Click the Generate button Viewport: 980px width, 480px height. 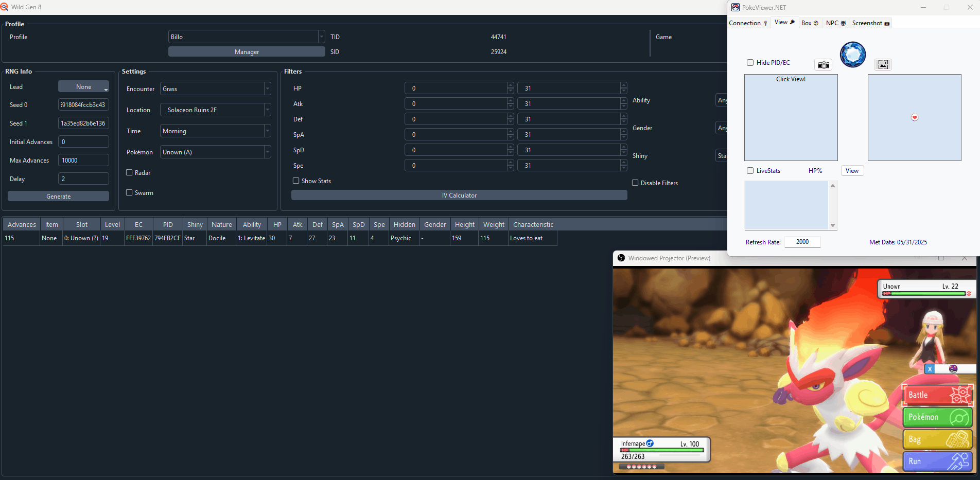coord(58,197)
